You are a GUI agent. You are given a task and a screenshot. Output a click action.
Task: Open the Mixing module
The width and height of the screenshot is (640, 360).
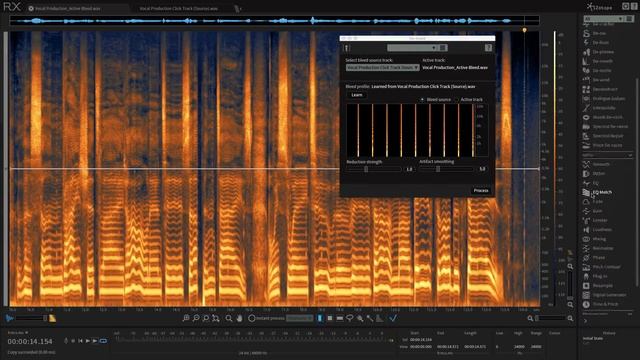pyautogui.click(x=599, y=239)
